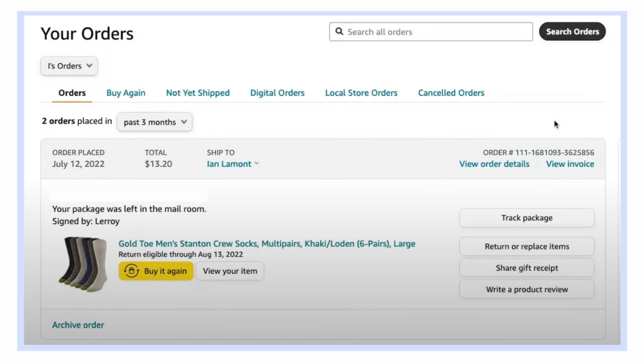Click Return or replace items button
The width and height of the screenshot is (644, 362).
pyautogui.click(x=526, y=247)
